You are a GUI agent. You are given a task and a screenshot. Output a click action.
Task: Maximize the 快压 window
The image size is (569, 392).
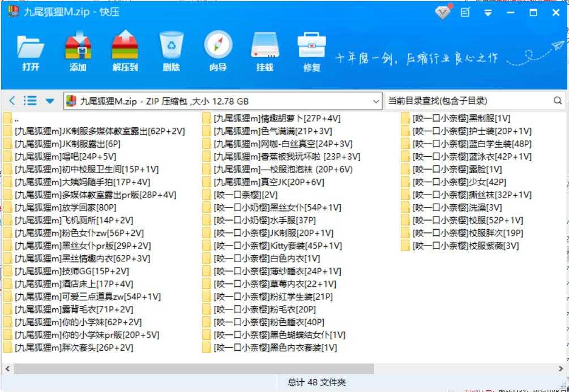(x=533, y=12)
